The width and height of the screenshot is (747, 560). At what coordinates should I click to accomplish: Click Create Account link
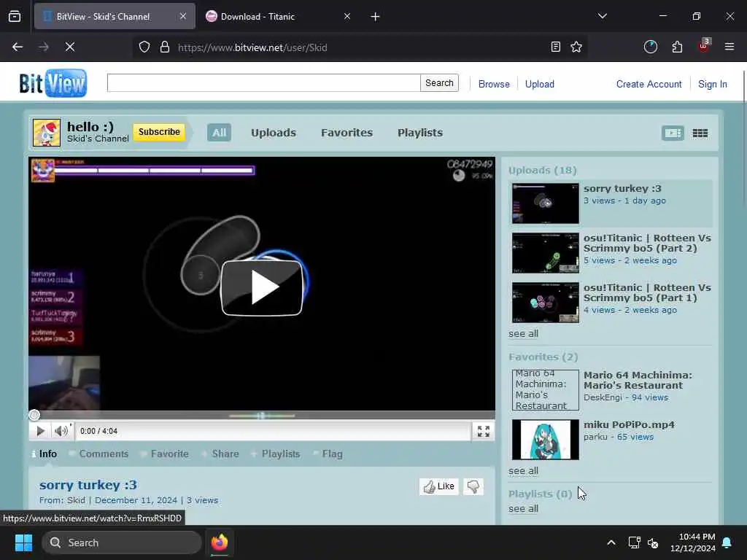[649, 85]
